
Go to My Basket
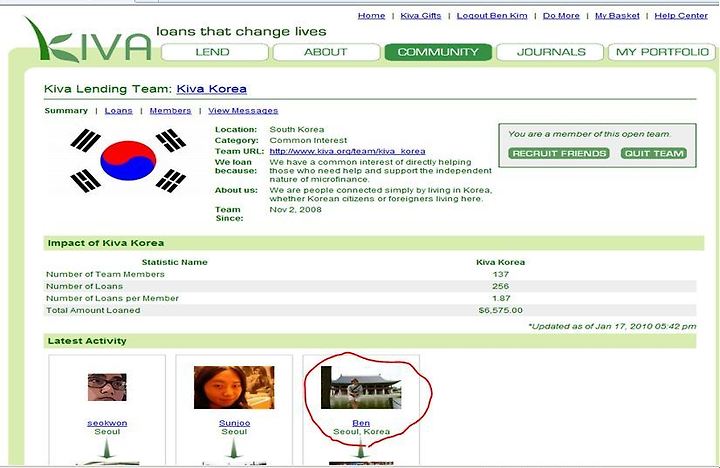[617, 16]
